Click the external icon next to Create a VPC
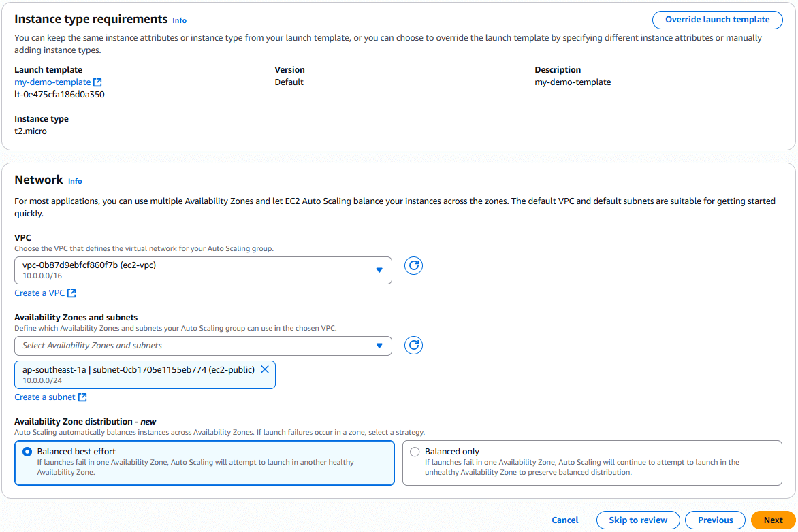 pos(71,293)
